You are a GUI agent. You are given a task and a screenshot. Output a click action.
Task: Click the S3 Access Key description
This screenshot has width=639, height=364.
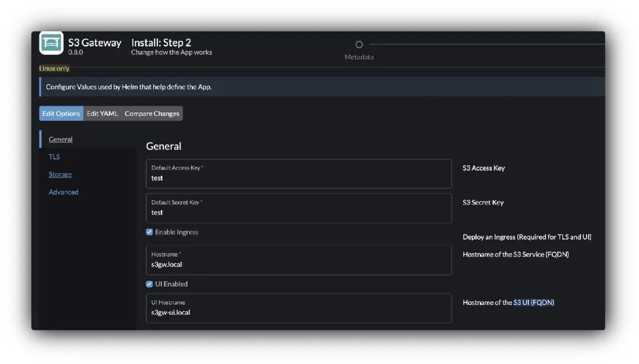[484, 168]
